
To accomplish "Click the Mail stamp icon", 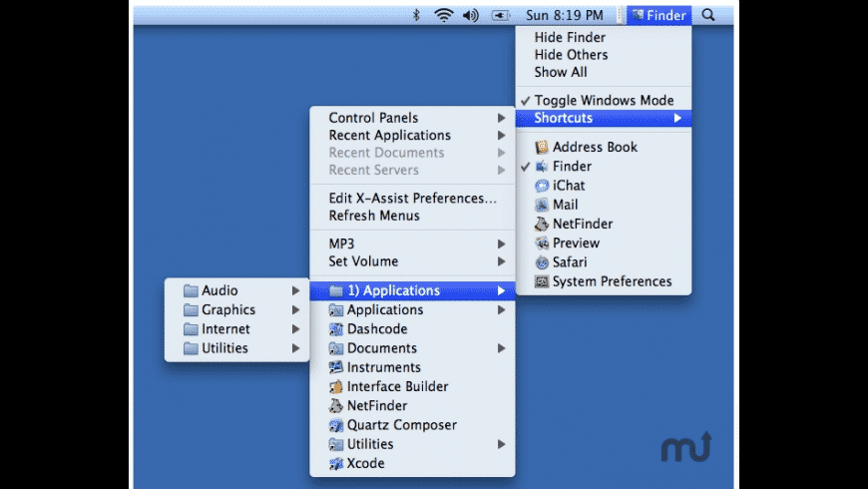I will 542,205.
